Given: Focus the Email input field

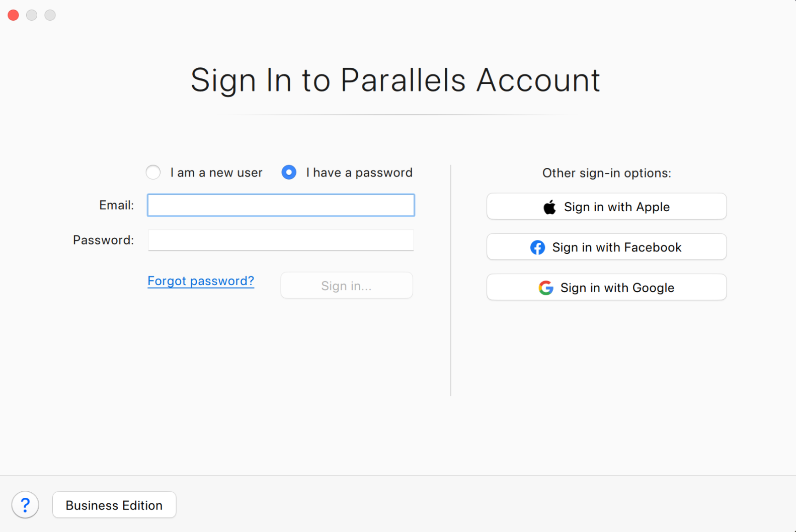Looking at the screenshot, I should pyautogui.click(x=280, y=205).
